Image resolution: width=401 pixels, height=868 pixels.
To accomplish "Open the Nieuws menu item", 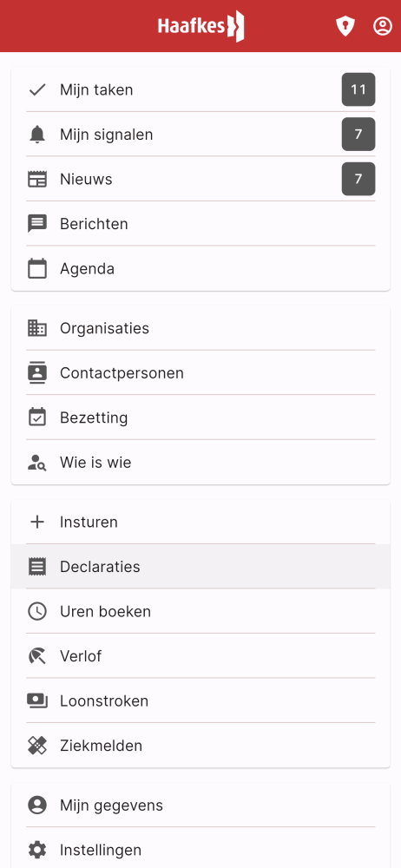I will (x=200, y=179).
